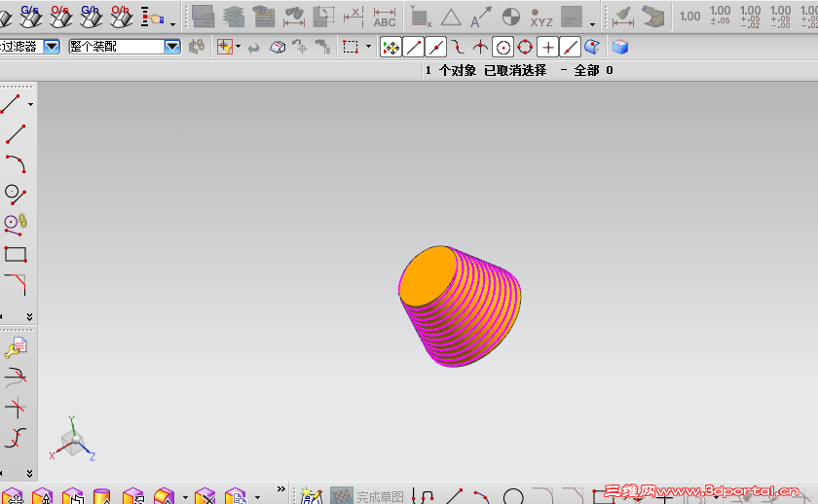Click the XYZ point coordinates icon
818x504 pixels.
[x=541, y=18]
